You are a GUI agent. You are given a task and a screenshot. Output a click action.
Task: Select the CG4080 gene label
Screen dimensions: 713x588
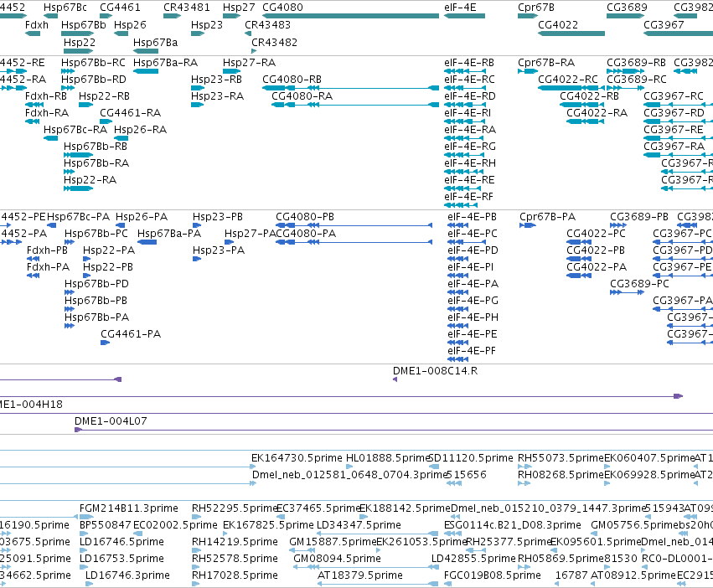282,8
